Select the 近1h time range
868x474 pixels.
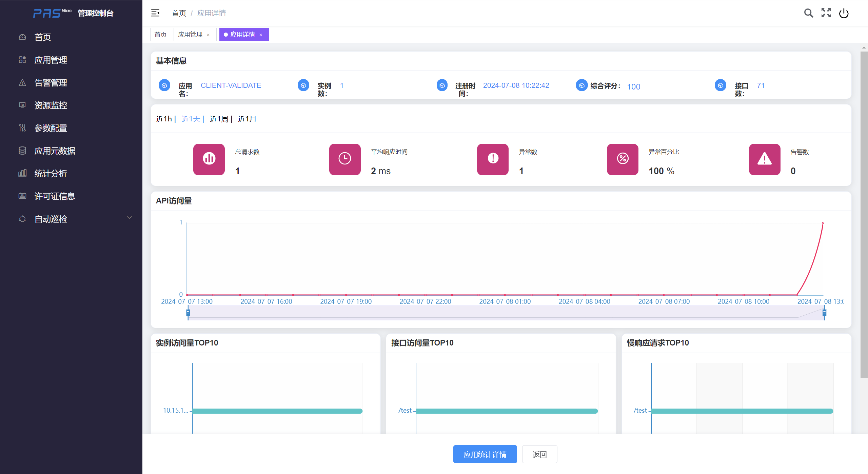[164, 119]
